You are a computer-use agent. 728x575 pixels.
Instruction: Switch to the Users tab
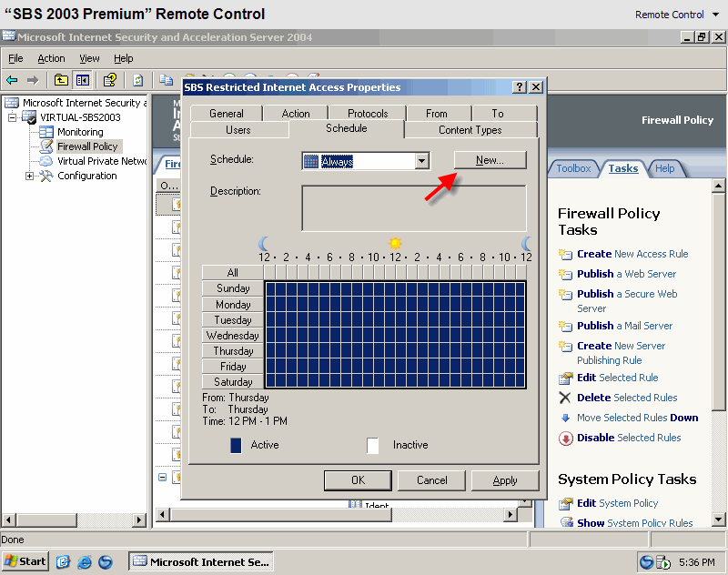(x=238, y=130)
